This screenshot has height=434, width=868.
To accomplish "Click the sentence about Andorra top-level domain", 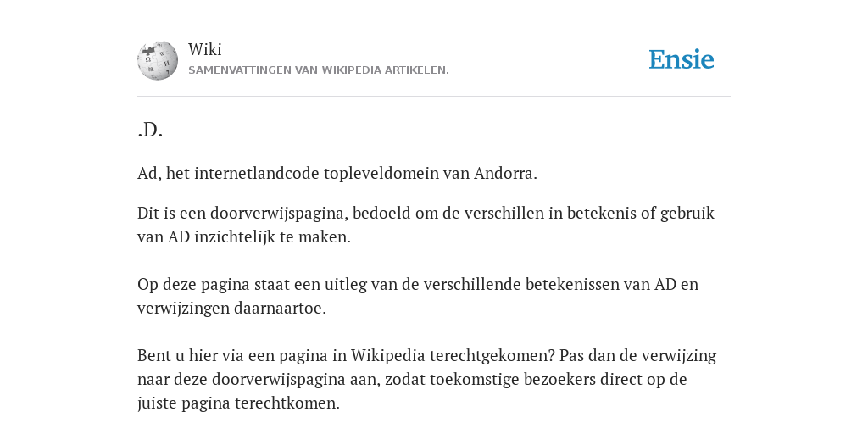I will tap(337, 173).
